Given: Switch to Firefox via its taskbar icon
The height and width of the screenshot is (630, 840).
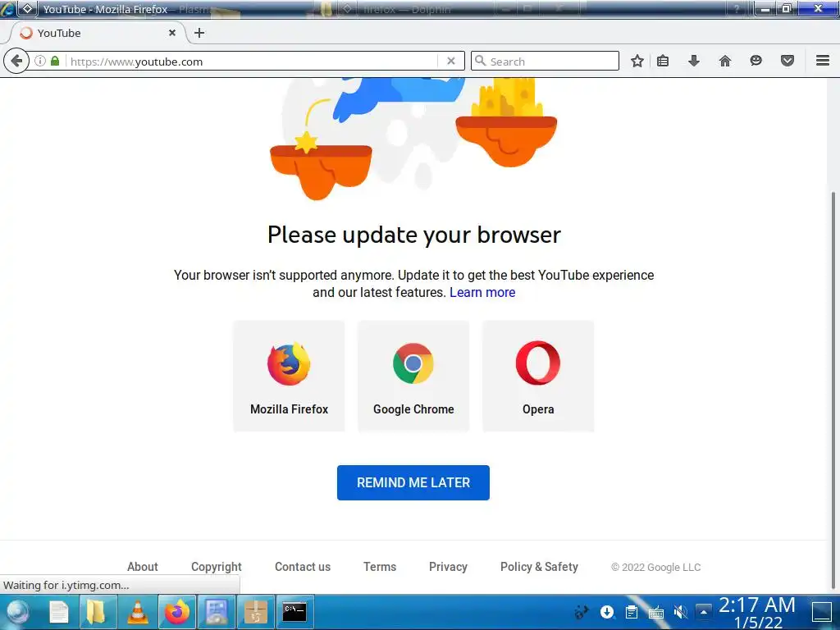Looking at the screenshot, I should point(177,612).
